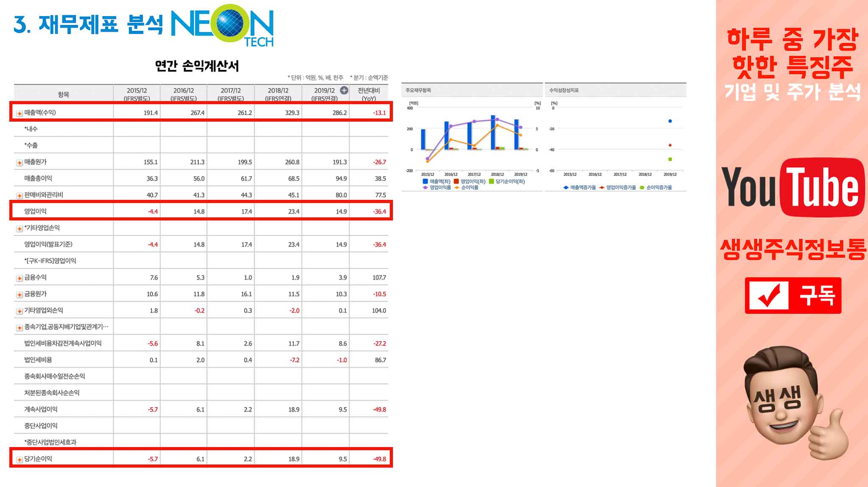Click the red 구독 subscribe button
868x487 pixels.
click(x=793, y=296)
